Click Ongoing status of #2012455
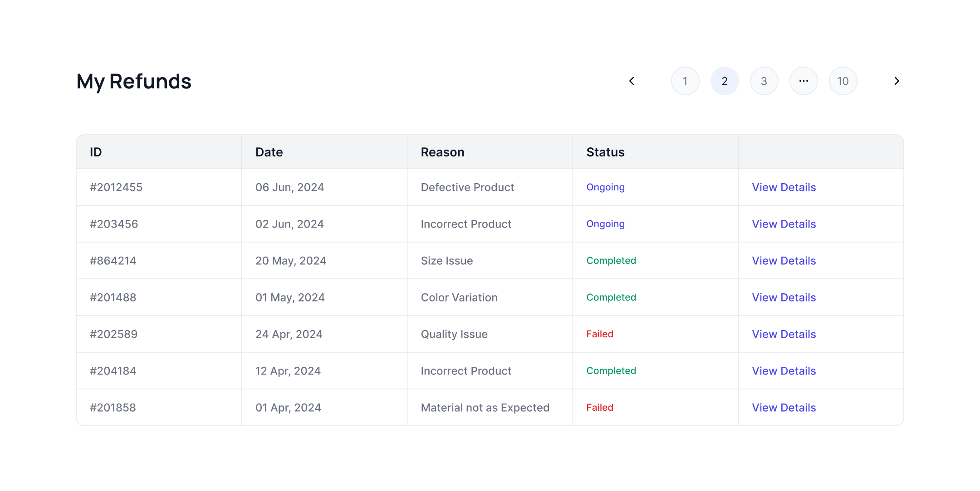 [x=605, y=187]
